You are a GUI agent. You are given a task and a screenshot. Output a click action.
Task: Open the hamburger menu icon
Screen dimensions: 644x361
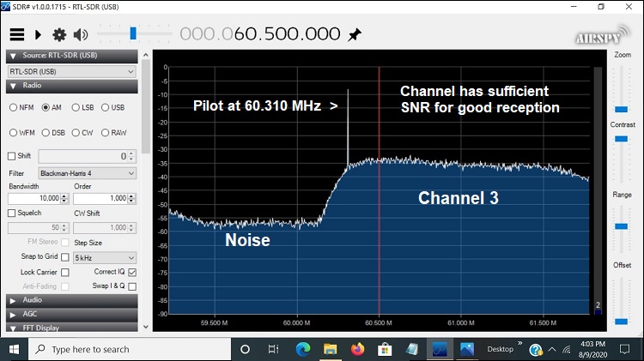tap(16, 34)
